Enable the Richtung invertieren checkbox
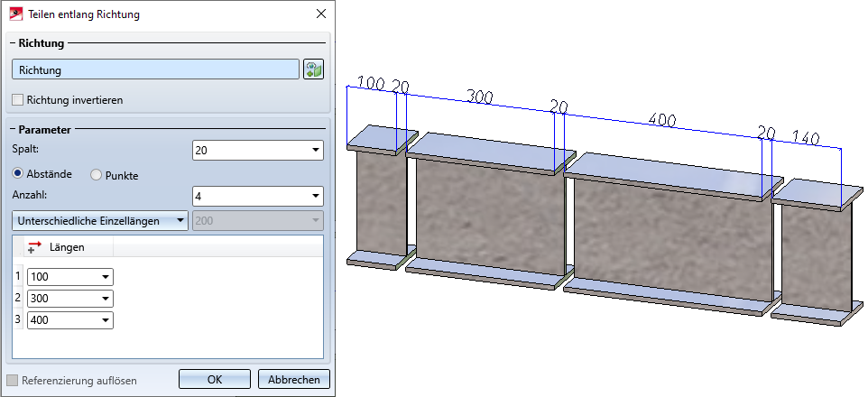This screenshot has width=868, height=397. pyautogui.click(x=18, y=100)
